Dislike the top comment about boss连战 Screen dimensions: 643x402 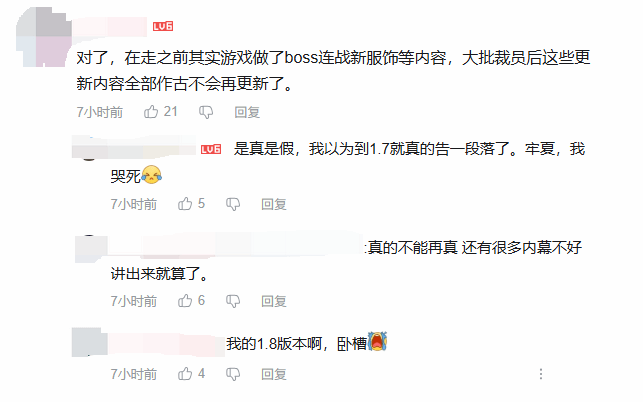(206, 112)
